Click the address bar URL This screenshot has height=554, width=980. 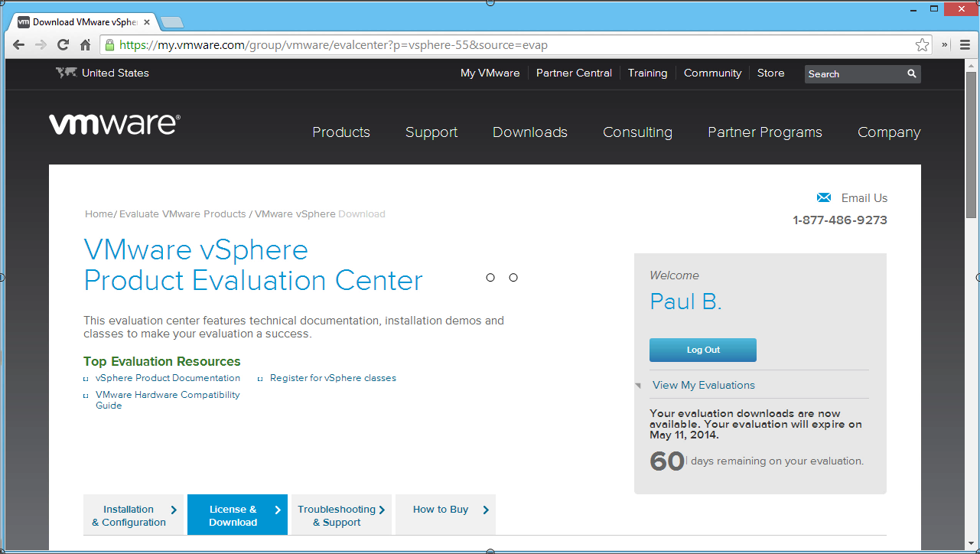pos(334,45)
